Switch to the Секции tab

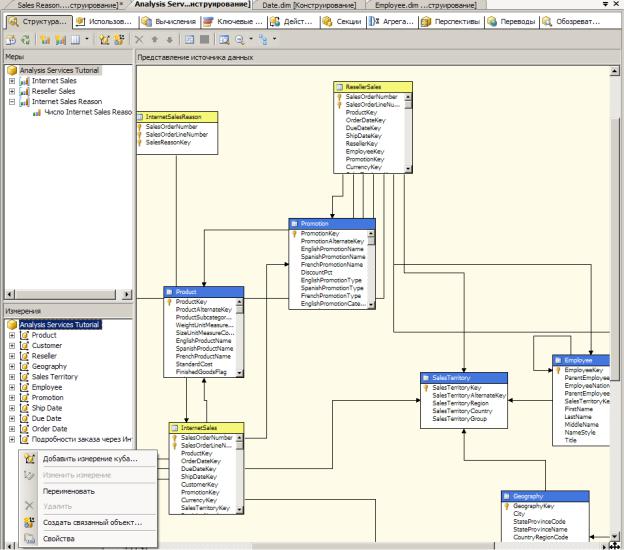(x=342, y=21)
